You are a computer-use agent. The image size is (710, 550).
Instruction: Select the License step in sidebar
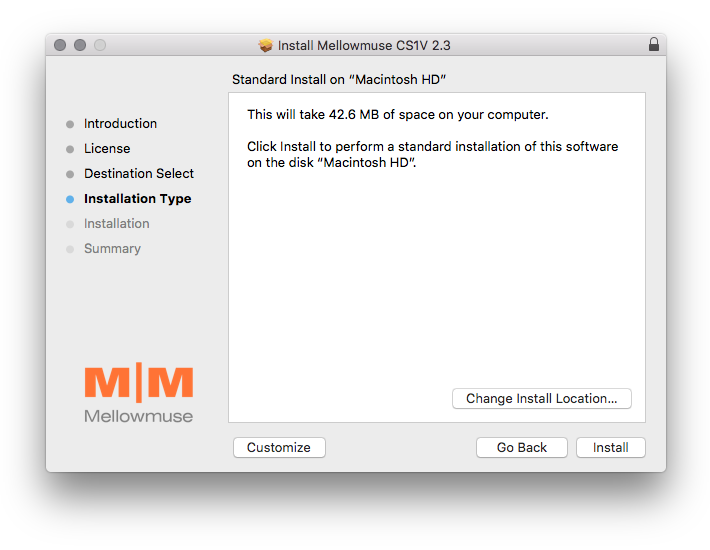pyautogui.click(x=107, y=148)
